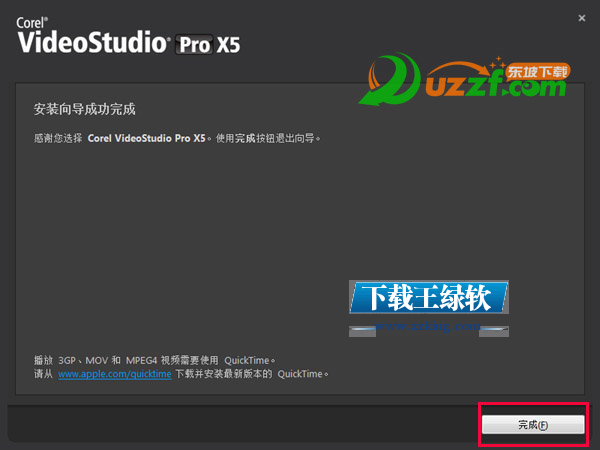This screenshot has width=600, height=450.
Task: Click the text 下载并安装最新版本的 QuickTime
Action: point(252,374)
